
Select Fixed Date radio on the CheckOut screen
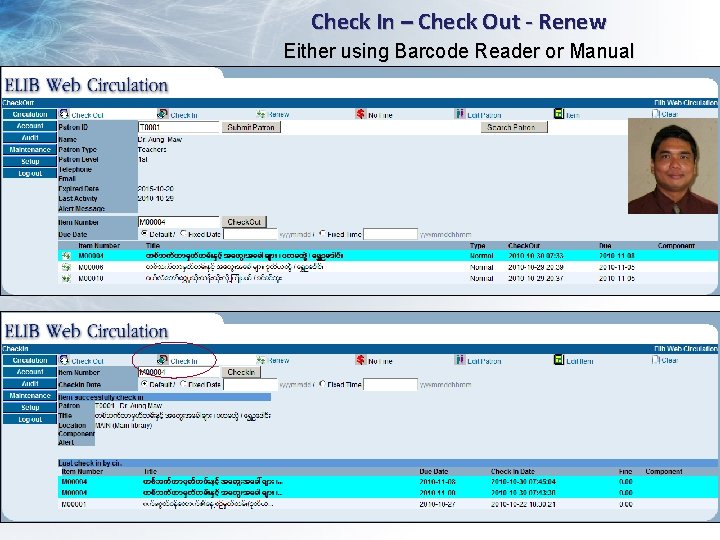pos(183,233)
